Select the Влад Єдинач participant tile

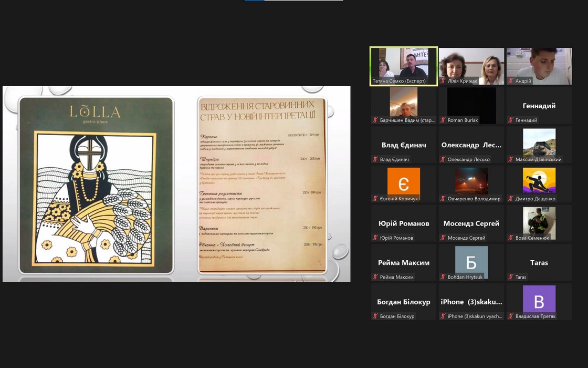[403, 145]
